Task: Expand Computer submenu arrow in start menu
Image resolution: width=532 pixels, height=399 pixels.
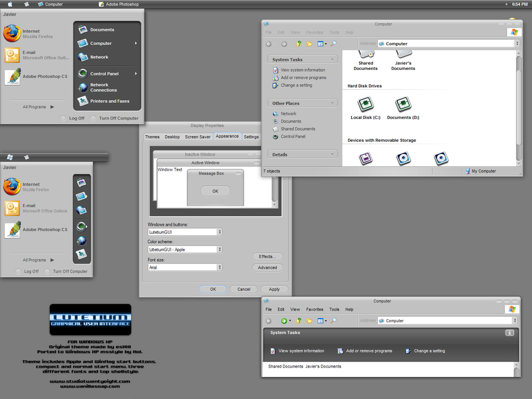Action: coord(136,43)
